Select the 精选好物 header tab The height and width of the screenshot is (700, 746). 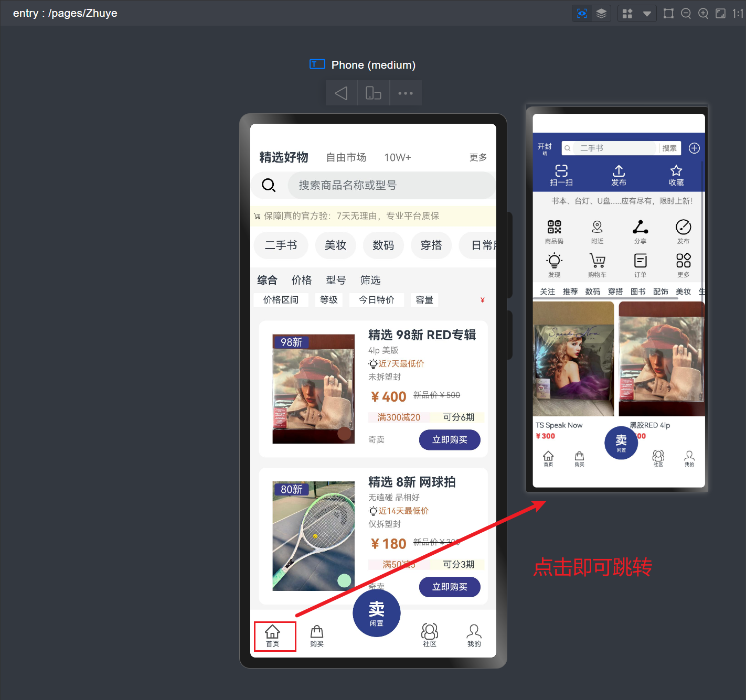click(284, 157)
